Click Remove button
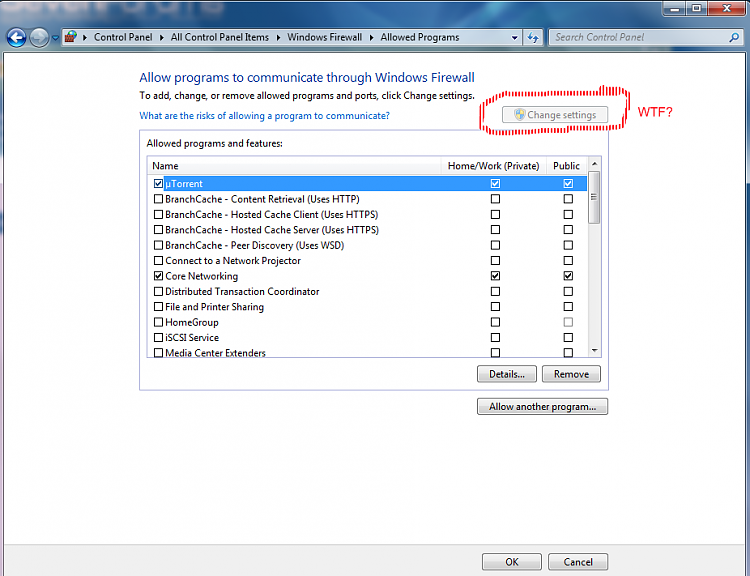The height and width of the screenshot is (576, 750). tap(571, 374)
